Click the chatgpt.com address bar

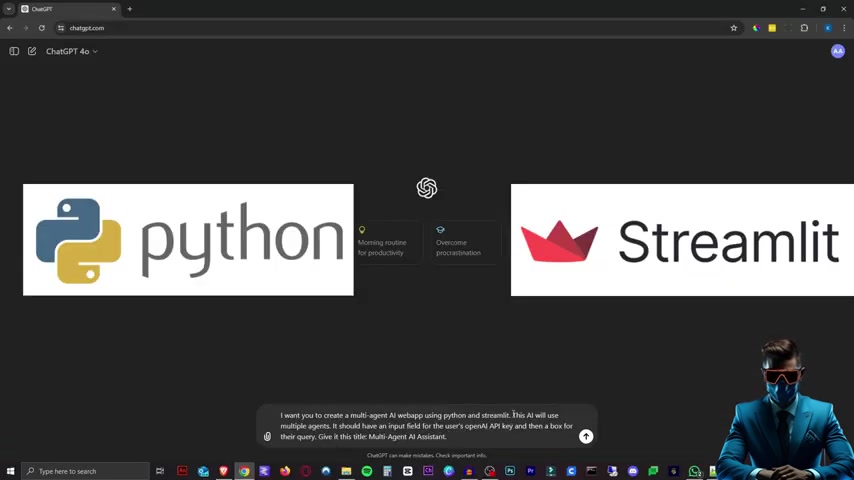pos(398,28)
